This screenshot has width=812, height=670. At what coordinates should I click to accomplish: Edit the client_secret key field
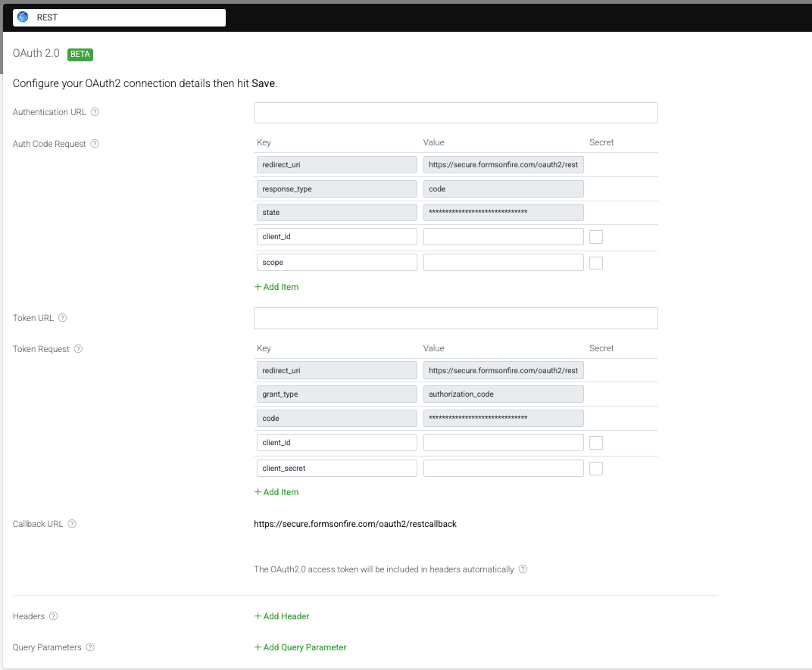[x=336, y=468]
